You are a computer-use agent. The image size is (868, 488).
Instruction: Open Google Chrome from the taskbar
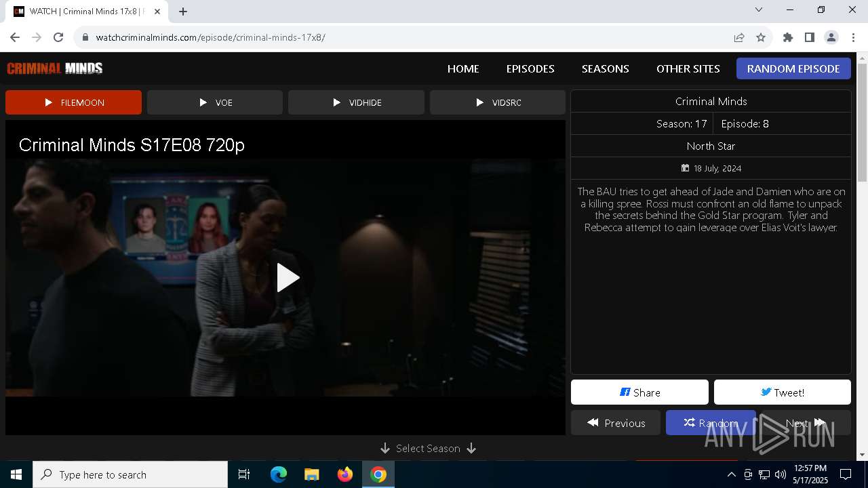click(x=378, y=474)
